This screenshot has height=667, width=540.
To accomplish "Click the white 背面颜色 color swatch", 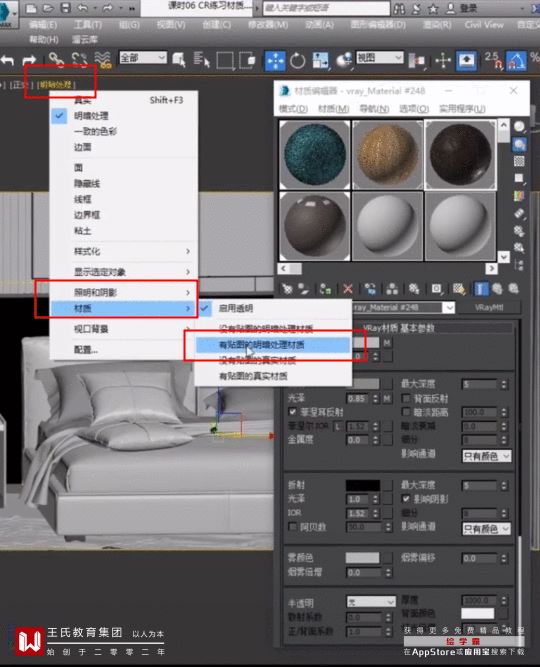I will point(477,613).
